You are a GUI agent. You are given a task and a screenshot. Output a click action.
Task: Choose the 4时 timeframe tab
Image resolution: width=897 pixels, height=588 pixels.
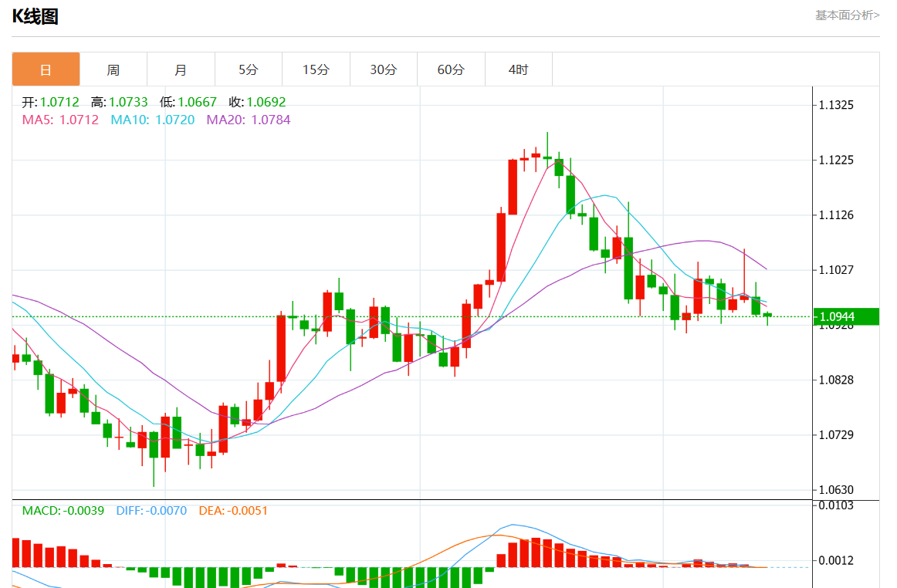pos(518,69)
